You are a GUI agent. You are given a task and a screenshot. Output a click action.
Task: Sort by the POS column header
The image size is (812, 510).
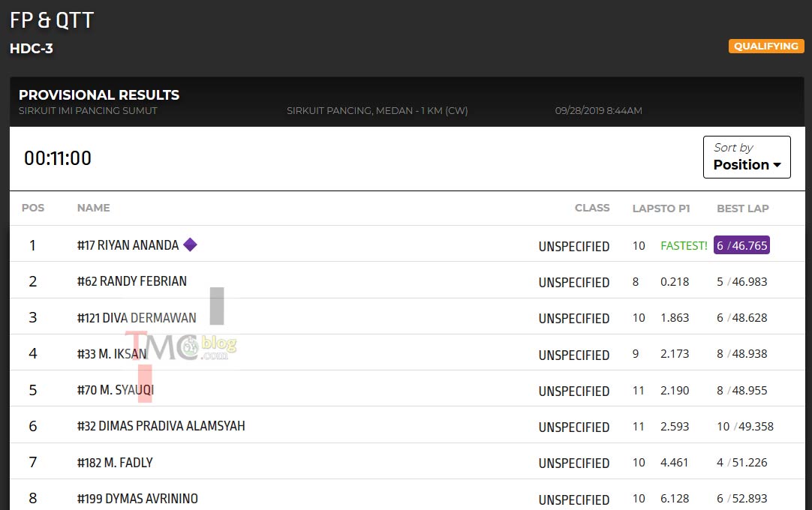click(33, 208)
